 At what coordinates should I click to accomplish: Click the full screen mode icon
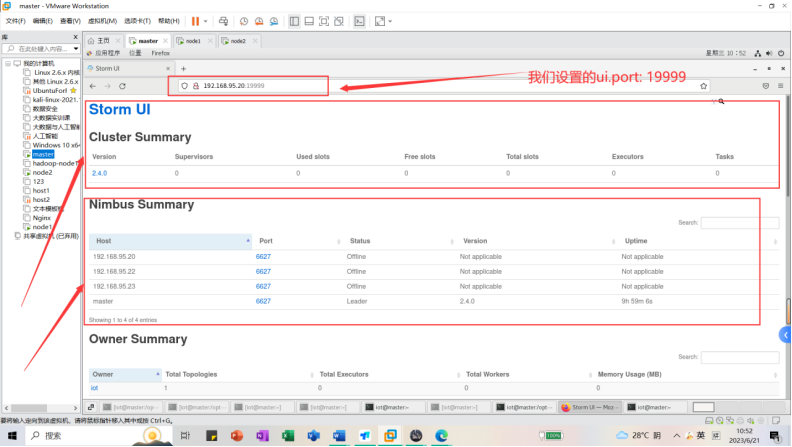coord(324,21)
